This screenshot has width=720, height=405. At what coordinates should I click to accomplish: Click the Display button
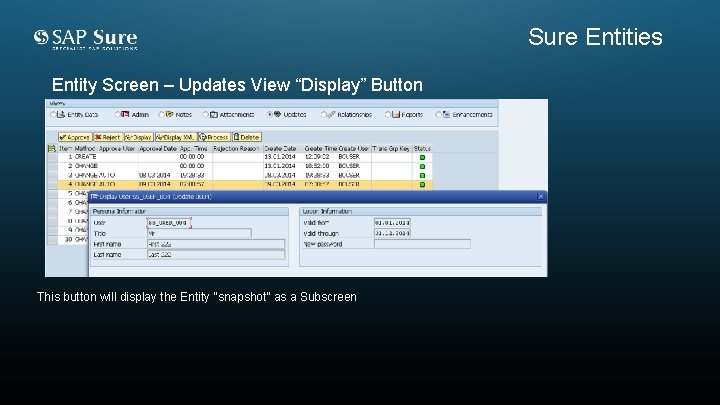(139, 137)
